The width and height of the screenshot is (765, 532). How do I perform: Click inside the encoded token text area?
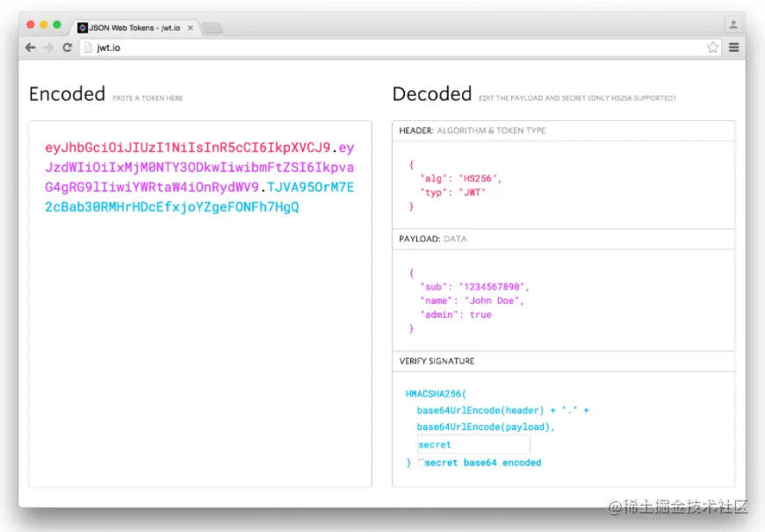[x=200, y=303]
